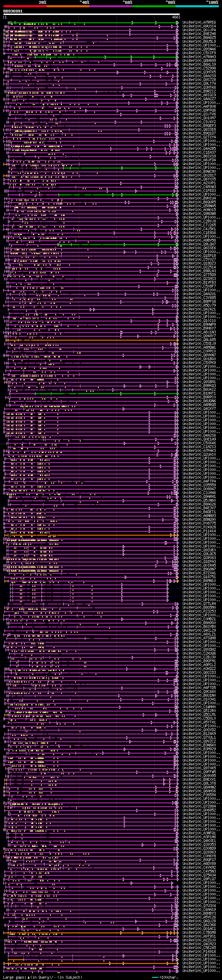Click the green ~80% identity legend bar

click(154, 6)
